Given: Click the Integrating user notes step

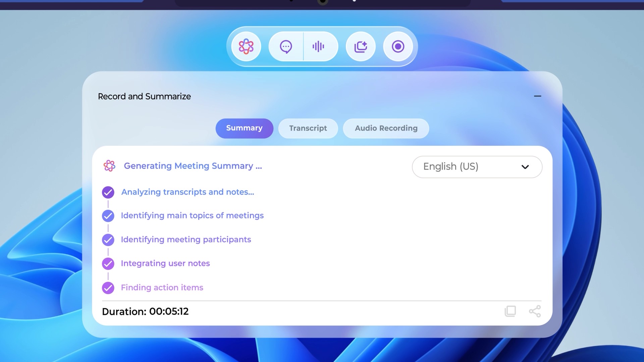Looking at the screenshot, I should [x=165, y=263].
